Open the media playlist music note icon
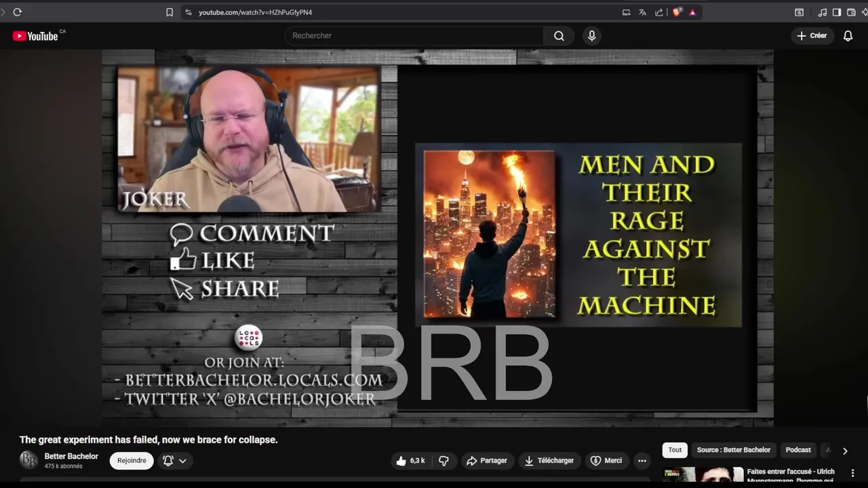Viewport: 868px width, 488px height. pyautogui.click(x=823, y=12)
